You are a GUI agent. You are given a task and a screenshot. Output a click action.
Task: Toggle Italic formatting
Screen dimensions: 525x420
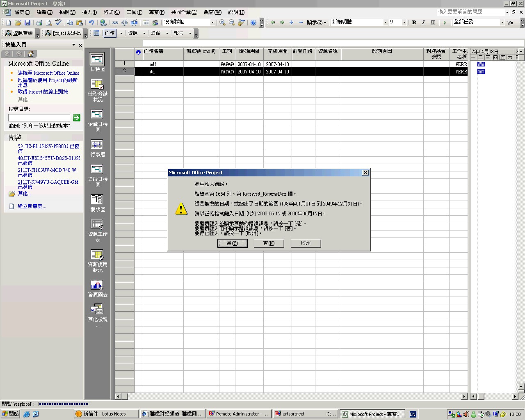pos(423,23)
